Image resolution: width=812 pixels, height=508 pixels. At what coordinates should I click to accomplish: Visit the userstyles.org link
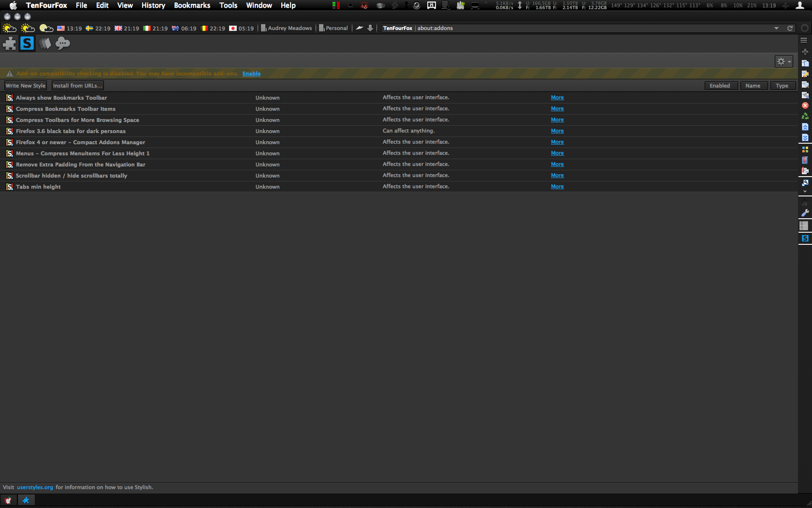tap(35, 487)
